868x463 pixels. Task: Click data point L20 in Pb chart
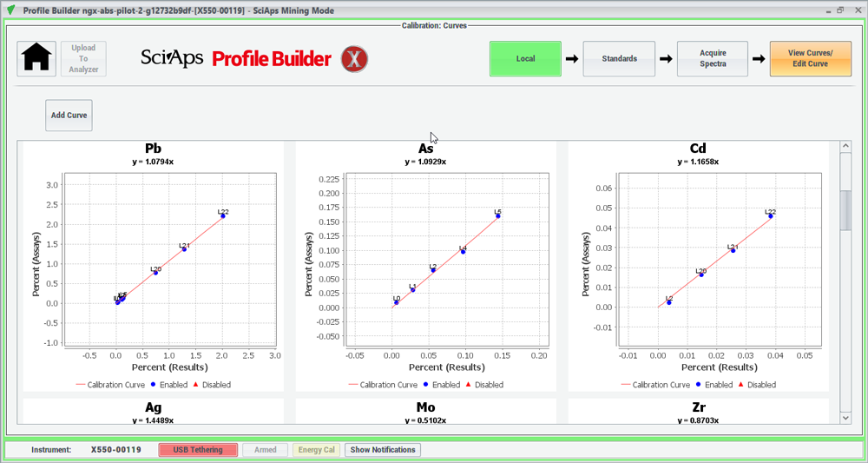[x=156, y=273]
